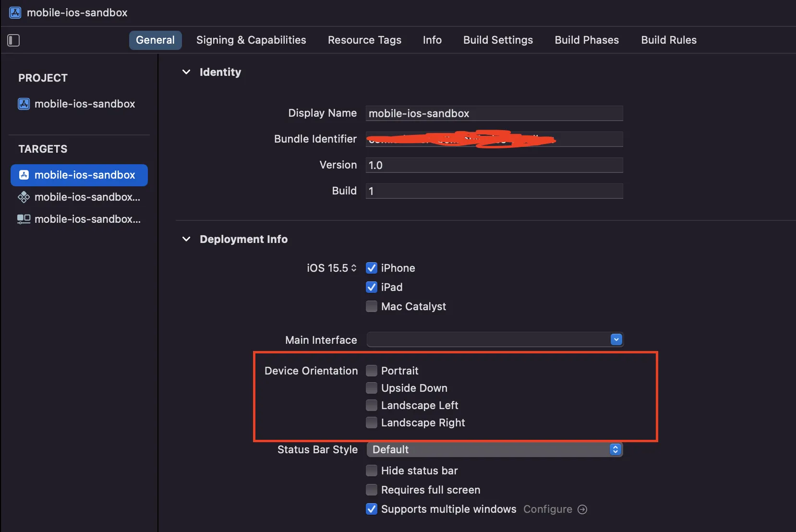796x532 pixels.
Task: Select the truncated unit test target row
Action: 79,197
